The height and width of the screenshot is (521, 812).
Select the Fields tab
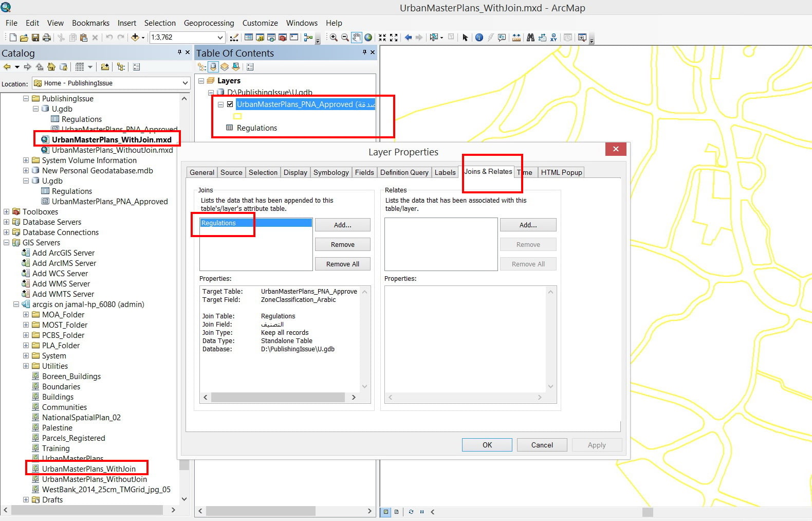point(364,172)
